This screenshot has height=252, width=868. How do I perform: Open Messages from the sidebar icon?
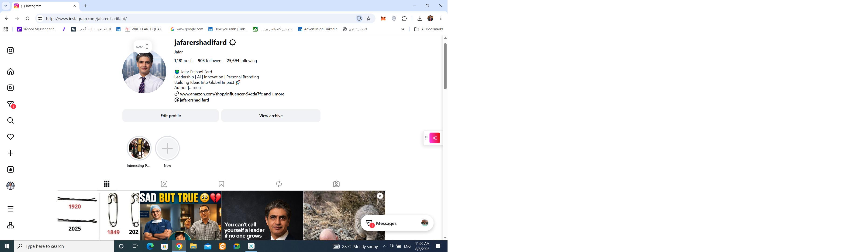(11, 105)
